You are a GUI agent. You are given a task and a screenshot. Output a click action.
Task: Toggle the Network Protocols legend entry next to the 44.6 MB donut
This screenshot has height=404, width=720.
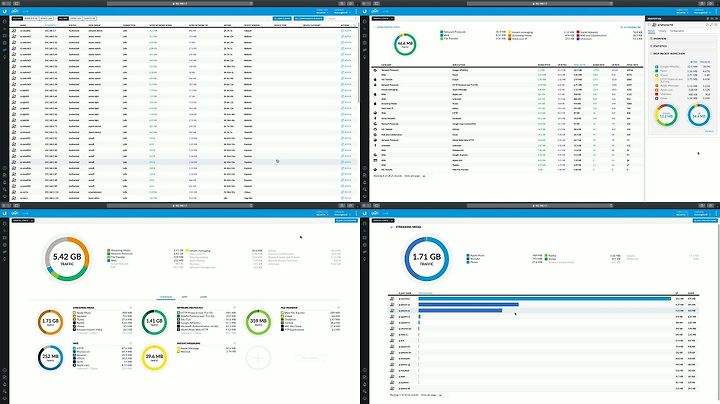453,32
